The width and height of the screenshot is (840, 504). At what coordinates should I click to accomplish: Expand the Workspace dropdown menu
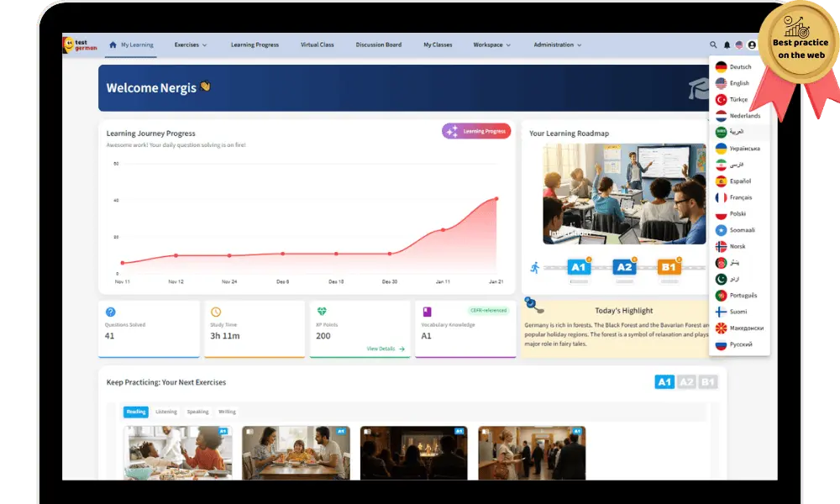491,45
